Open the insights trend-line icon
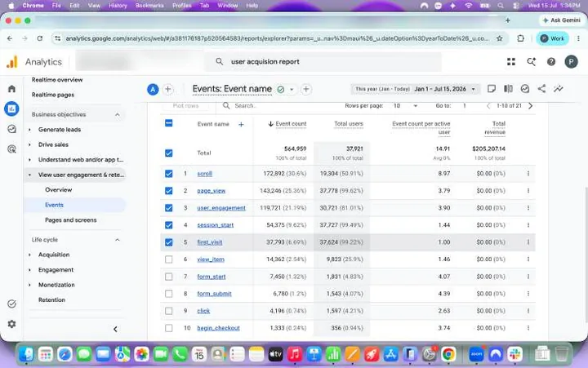This screenshot has width=588, height=368. click(x=559, y=89)
